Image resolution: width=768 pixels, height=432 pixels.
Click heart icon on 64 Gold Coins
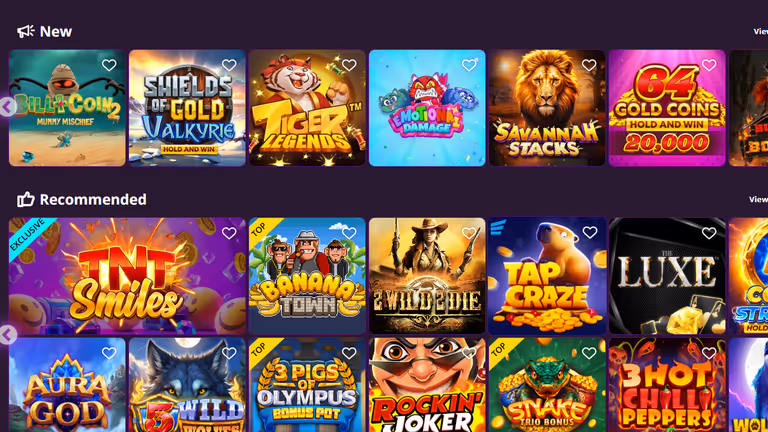coord(709,65)
